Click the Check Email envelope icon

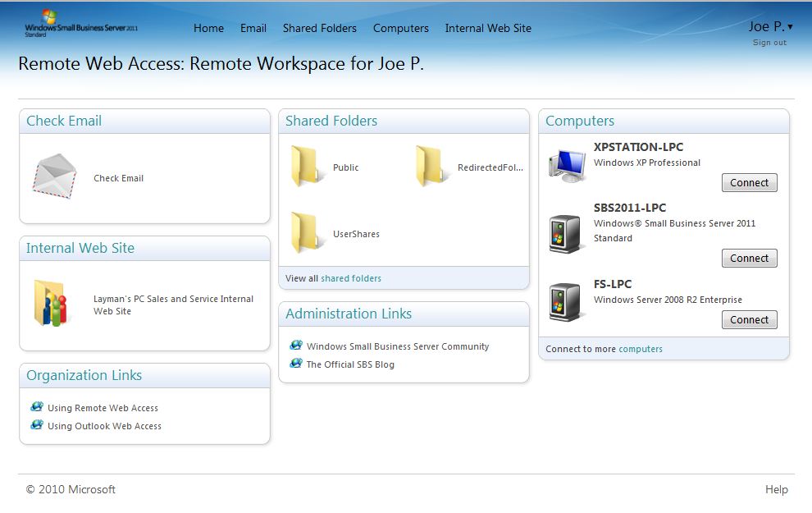point(54,176)
